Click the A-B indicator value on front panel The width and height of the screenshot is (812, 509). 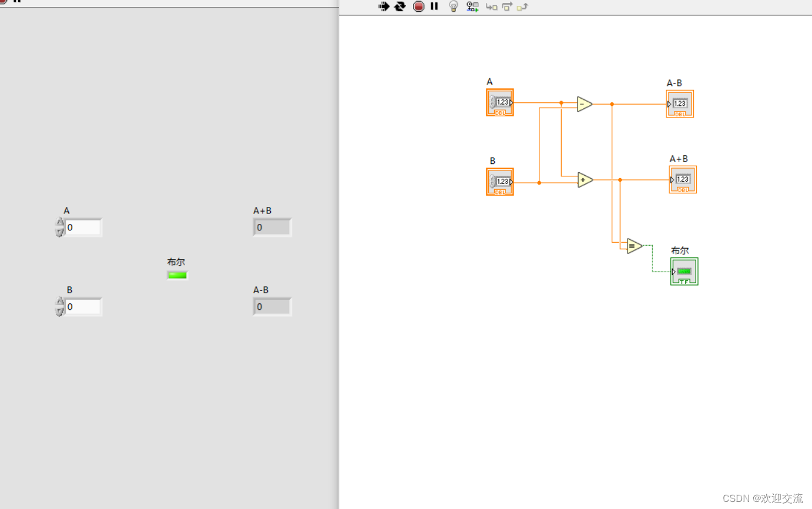272,307
